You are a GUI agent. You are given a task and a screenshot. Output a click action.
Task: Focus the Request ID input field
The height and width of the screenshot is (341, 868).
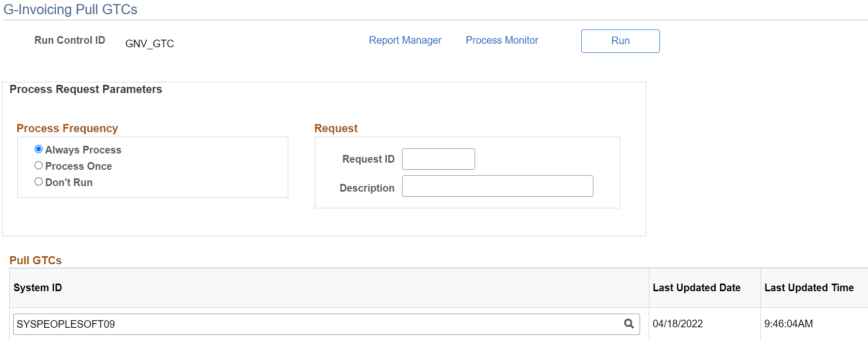pyautogui.click(x=439, y=159)
